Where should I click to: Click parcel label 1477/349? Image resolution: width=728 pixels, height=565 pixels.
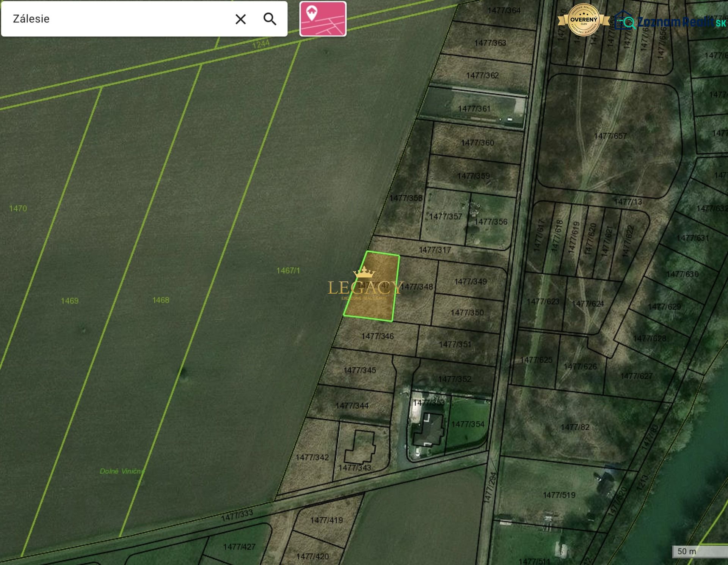click(x=471, y=282)
